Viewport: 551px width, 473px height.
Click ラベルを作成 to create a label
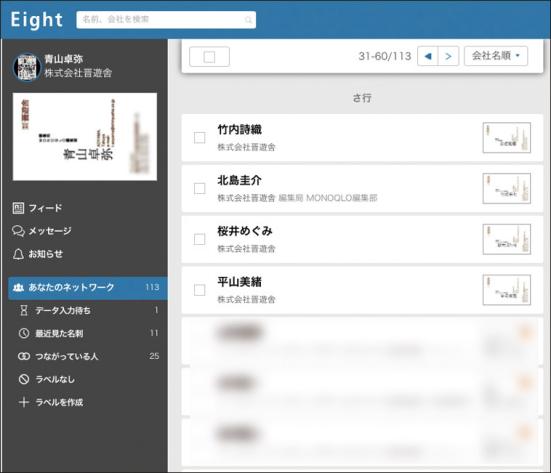[x=59, y=402]
